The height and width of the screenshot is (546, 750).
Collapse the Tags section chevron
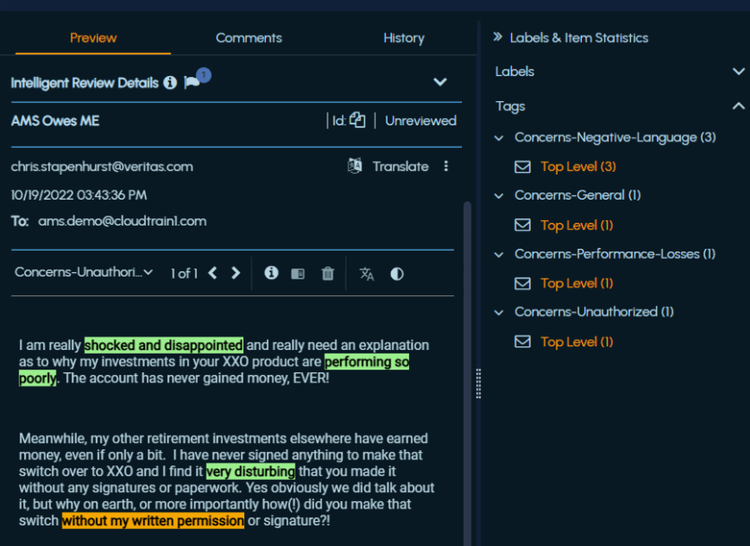739,106
